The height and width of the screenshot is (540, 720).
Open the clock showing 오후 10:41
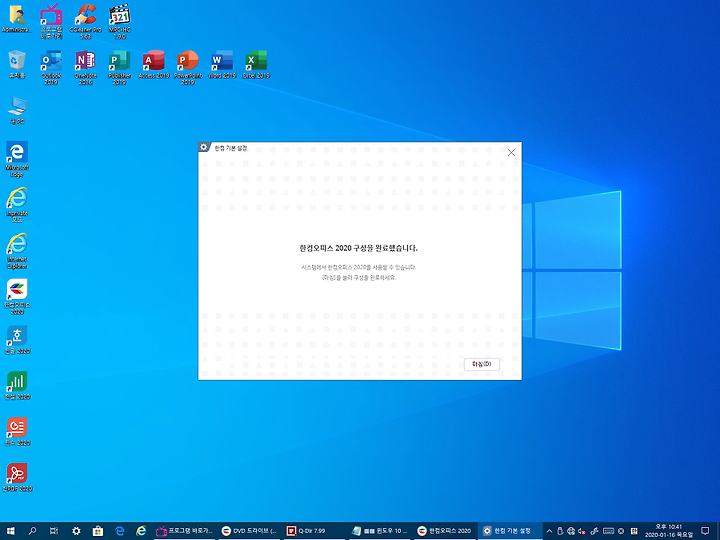click(668, 531)
